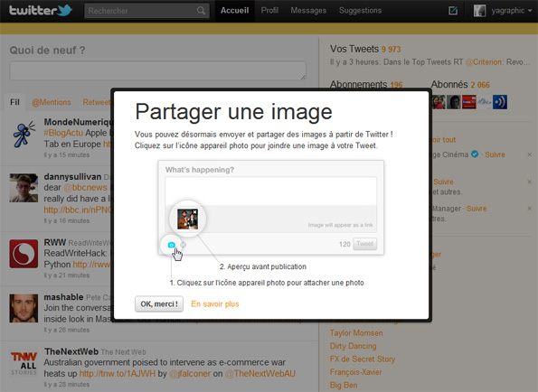
Task: Click the red follower avatar thumbnail
Action: [469, 102]
